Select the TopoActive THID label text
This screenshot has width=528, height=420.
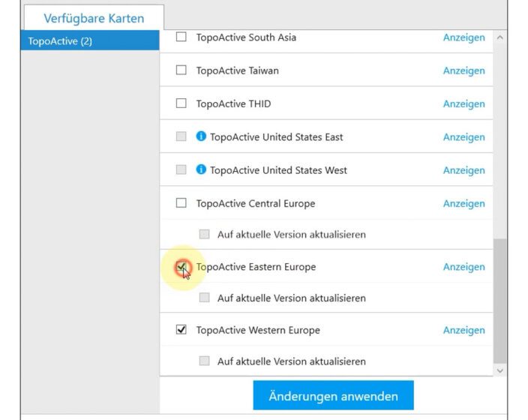(233, 103)
